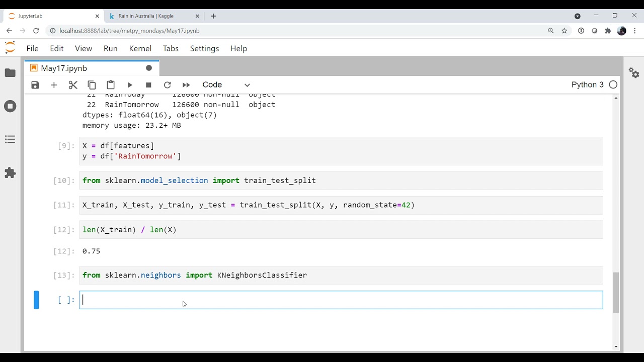Restart kernel and run all cells
The width and height of the screenshot is (644, 362).
186,85
